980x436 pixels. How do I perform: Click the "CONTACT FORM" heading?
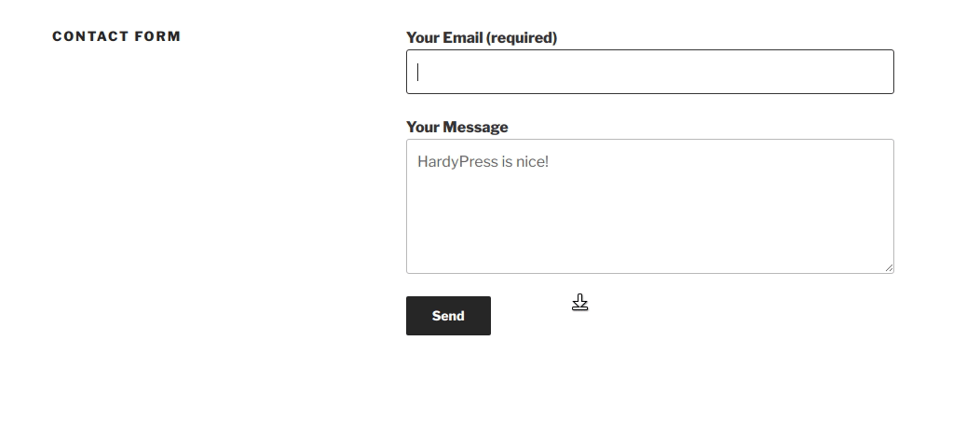click(116, 36)
